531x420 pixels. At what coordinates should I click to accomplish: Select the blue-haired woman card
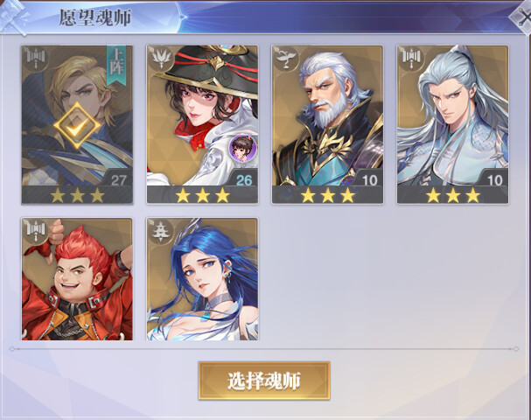202,279
